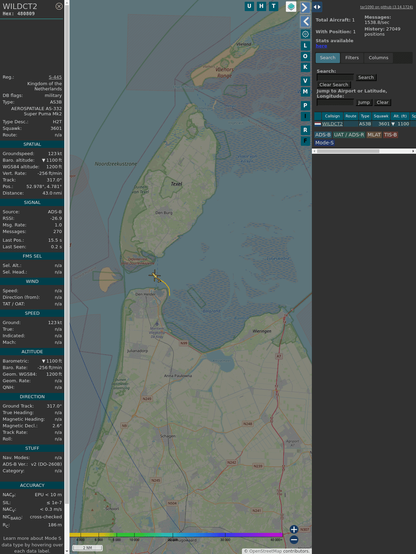Click the H map toolbar button

point(261,6)
